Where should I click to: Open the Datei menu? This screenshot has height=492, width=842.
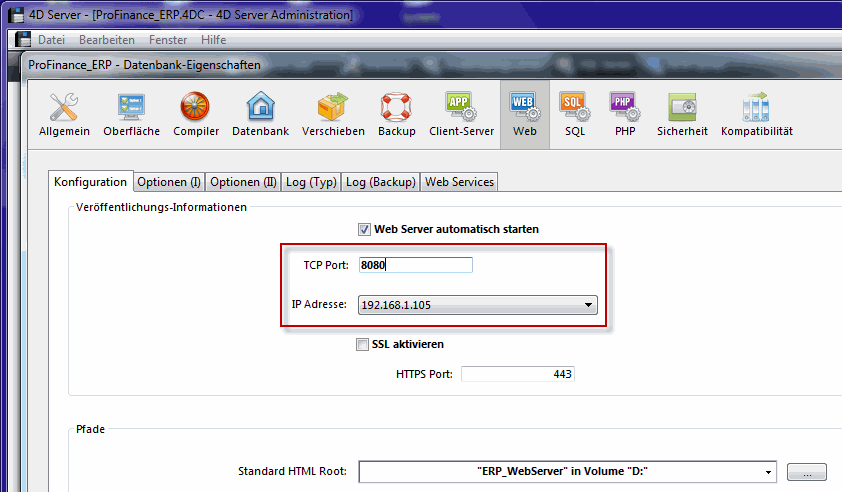pyautogui.click(x=51, y=40)
